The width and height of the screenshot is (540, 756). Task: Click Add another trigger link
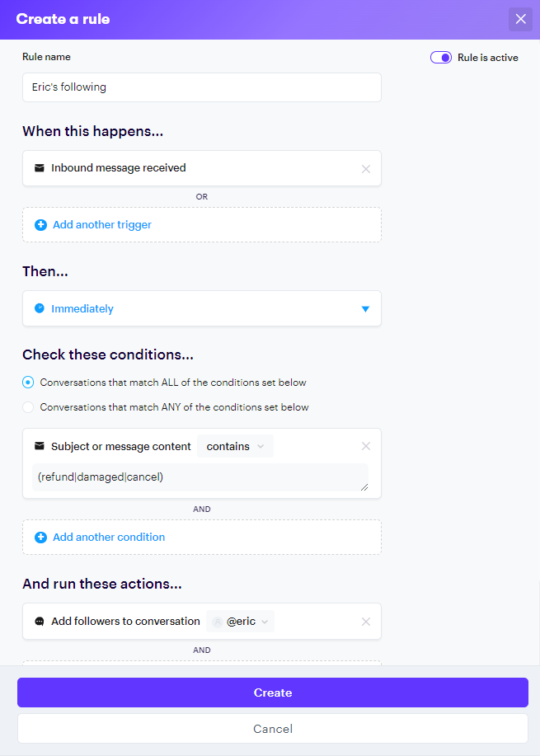(102, 224)
